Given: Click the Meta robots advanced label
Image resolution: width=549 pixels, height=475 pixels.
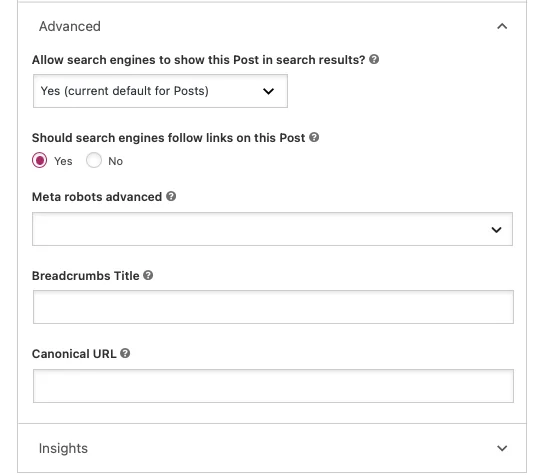Looking at the screenshot, I should pos(97,197).
